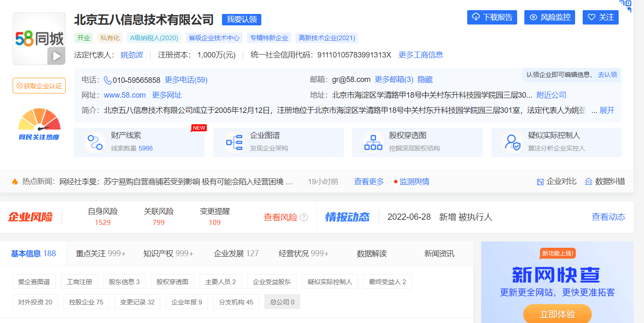This screenshot has height=323, width=644.
Task: Click legal representative 姚劲波 link
Action: (x=132, y=55)
